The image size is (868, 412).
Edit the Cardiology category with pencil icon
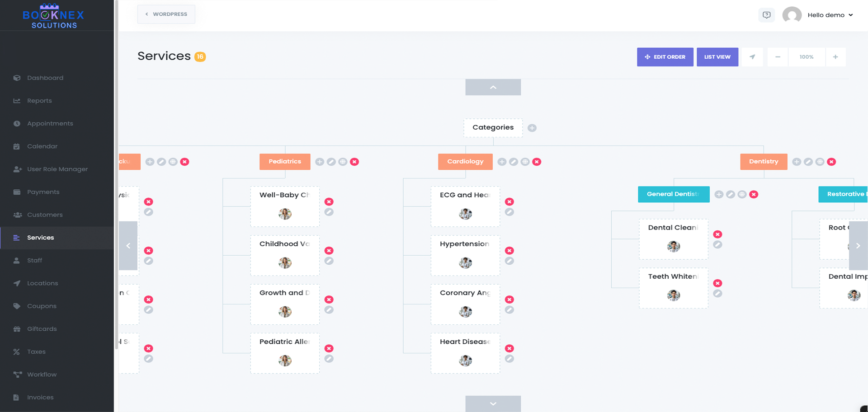pos(514,162)
